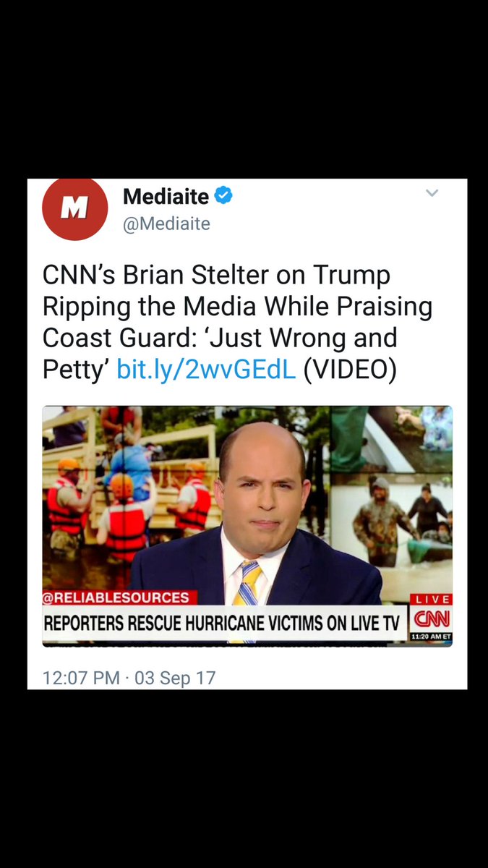Click the red CNN logo bug
The image size is (488, 868).
431,619
